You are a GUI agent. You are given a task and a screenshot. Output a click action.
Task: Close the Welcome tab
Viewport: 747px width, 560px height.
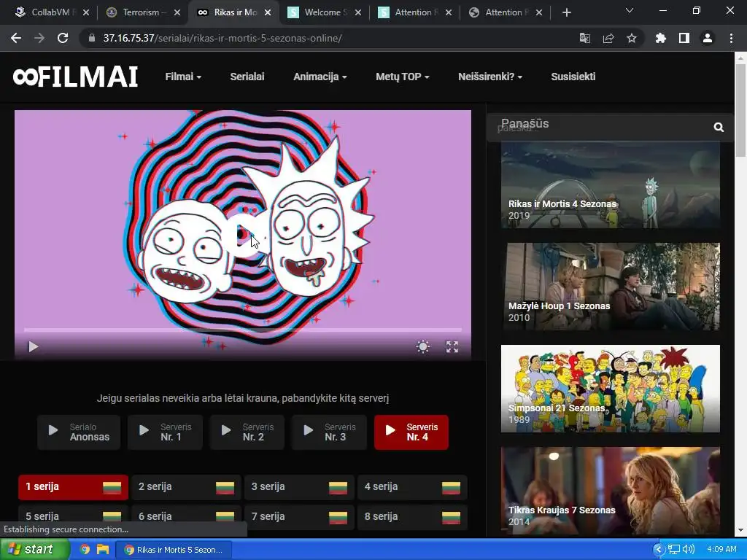[x=358, y=12]
